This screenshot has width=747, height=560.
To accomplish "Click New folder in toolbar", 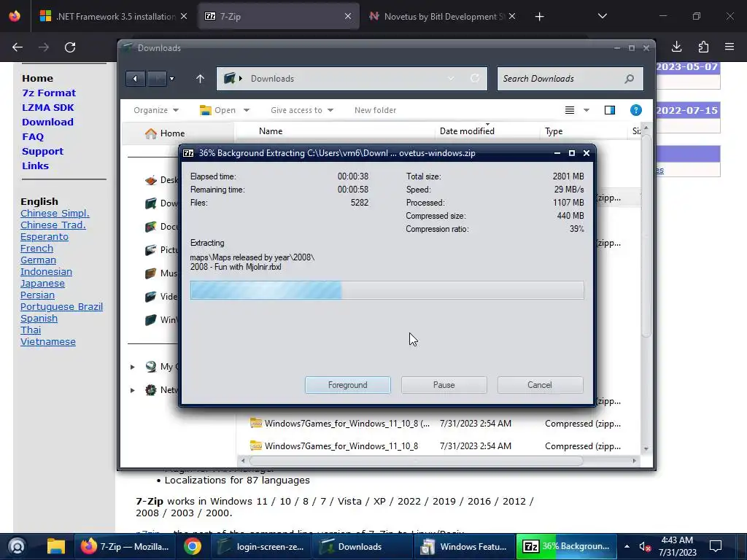I will point(375,110).
